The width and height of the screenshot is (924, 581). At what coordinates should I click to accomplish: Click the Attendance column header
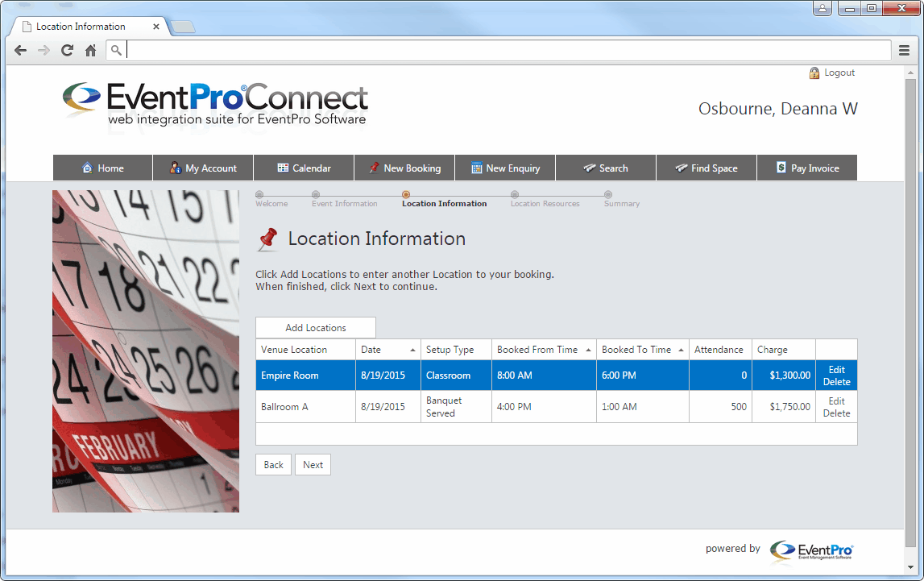click(x=720, y=350)
